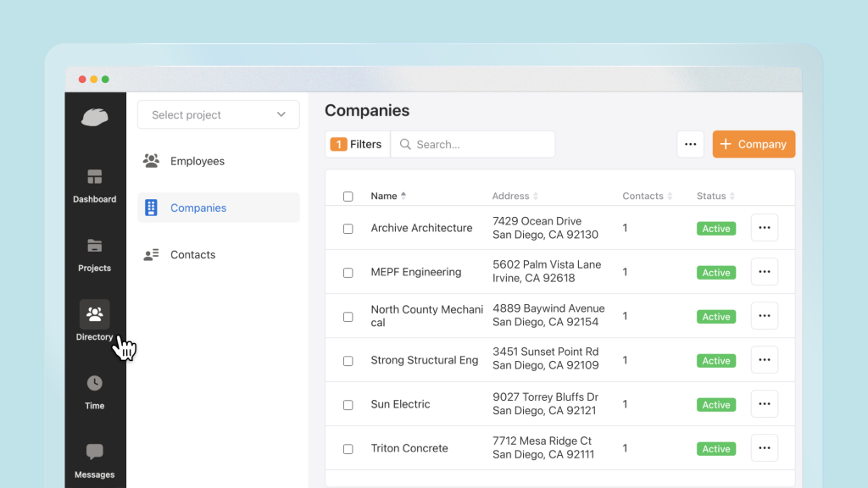Go to the Contacts menu item
This screenshot has height=488, width=868.
[x=219, y=254]
